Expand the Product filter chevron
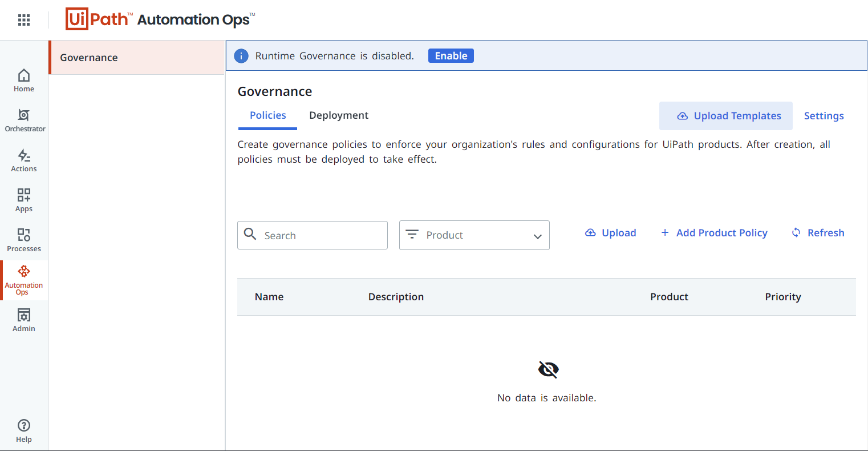The width and height of the screenshot is (868, 451). 537,236
